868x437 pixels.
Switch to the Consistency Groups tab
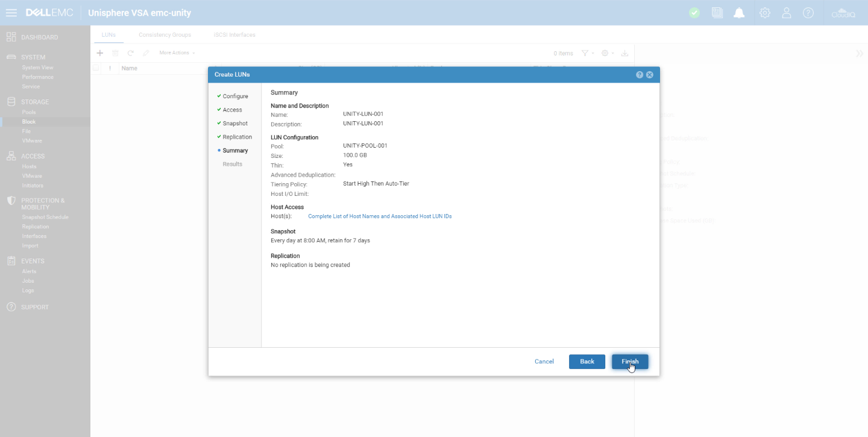(165, 35)
